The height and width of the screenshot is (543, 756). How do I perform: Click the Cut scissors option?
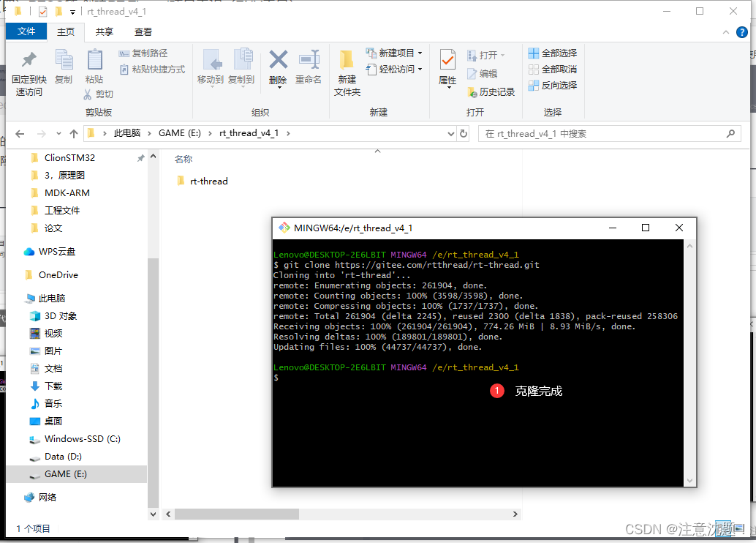coord(99,94)
